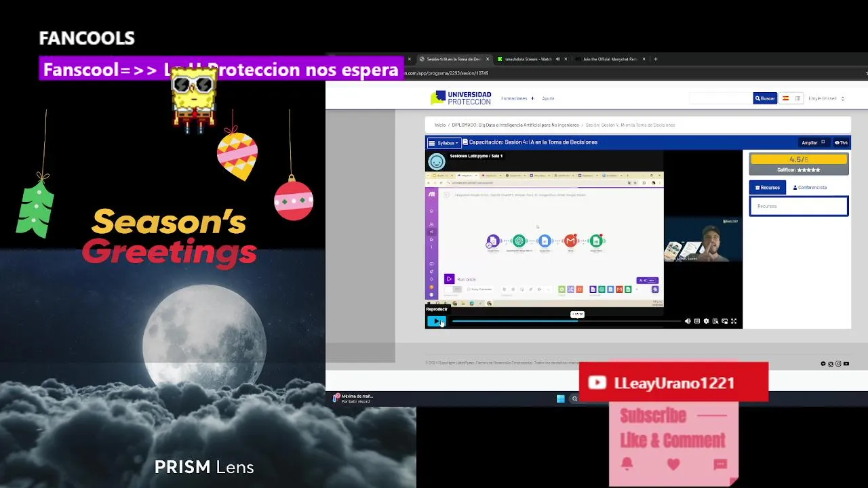This screenshot has height=488, width=868.
Task: Open video player settings gear
Action: [x=706, y=321]
